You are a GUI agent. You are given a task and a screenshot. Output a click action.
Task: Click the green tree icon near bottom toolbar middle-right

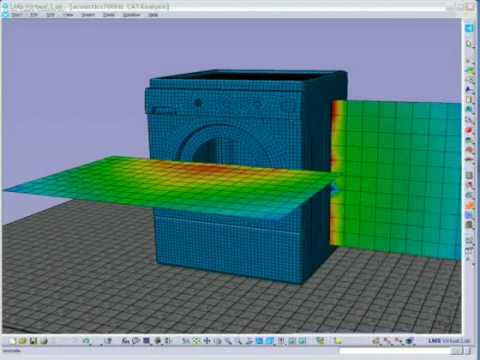click(x=320, y=341)
